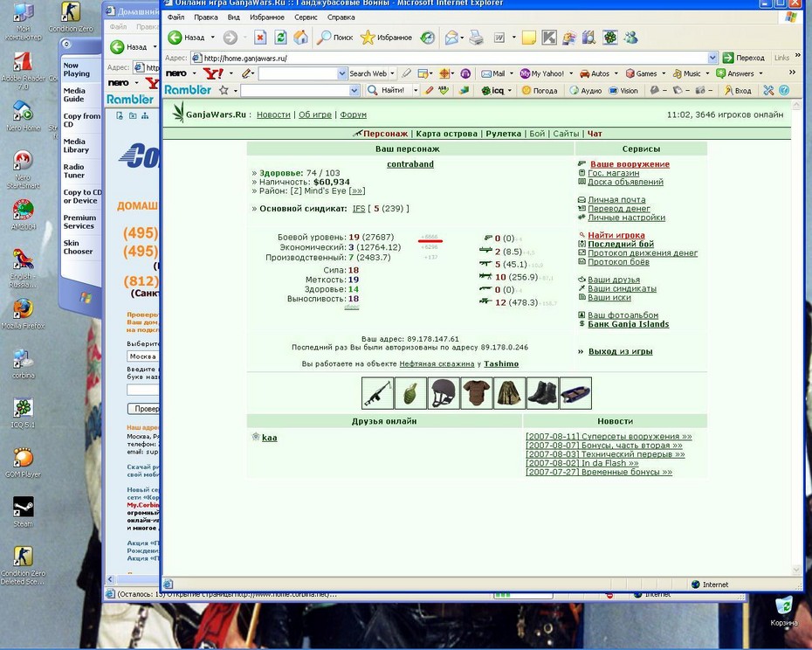
Task: Expand the Links bar chevron
Action: tap(798, 55)
